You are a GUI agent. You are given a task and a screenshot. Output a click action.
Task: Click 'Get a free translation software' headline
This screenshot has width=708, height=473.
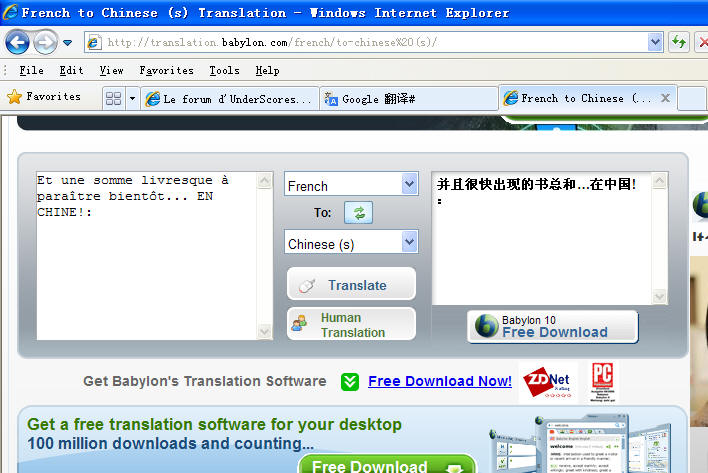point(214,425)
